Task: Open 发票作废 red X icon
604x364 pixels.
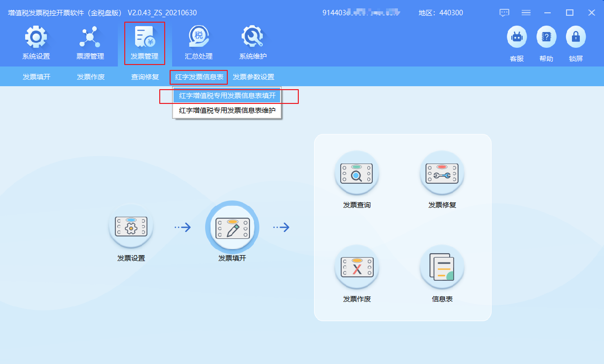Action: click(356, 267)
